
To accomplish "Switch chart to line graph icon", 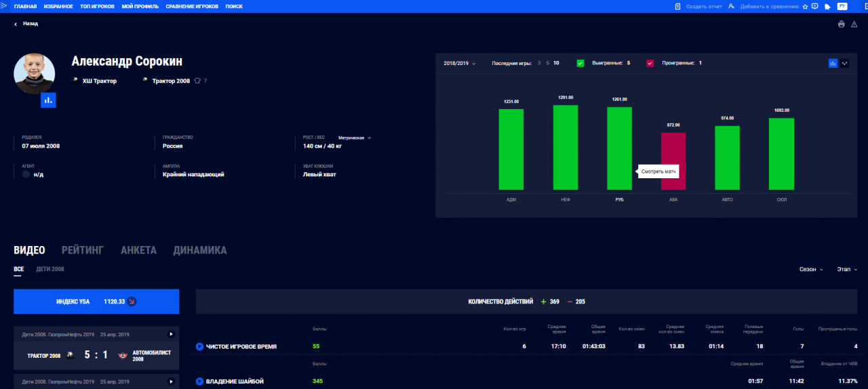I will click(845, 63).
